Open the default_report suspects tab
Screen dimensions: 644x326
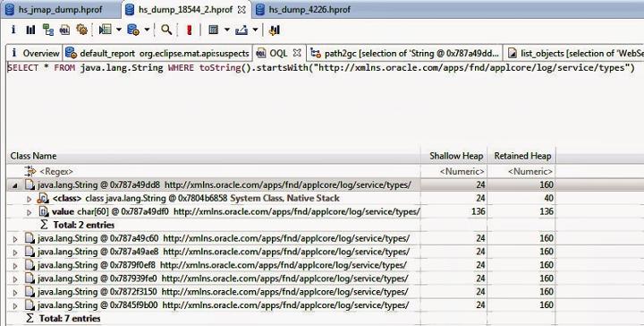tap(157, 54)
